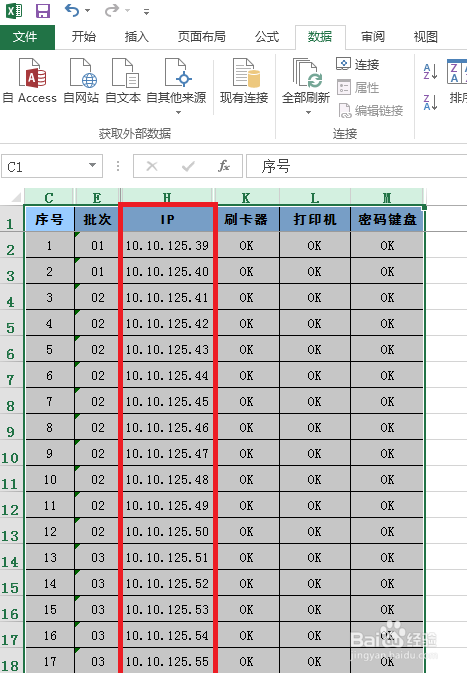Import data 自文本 (from text)

click(x=123, y=81)
